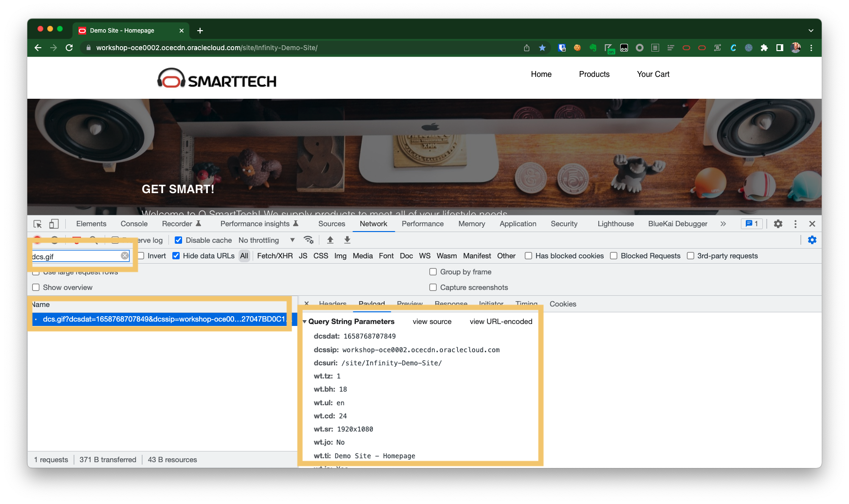Open DevTools settings gear

pos(778,224)
